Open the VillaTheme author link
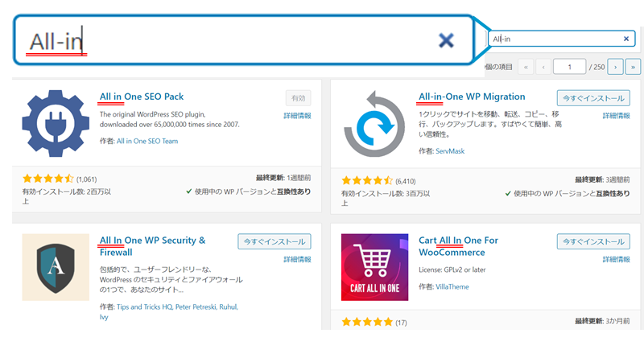The width and height of the screenshot is (644, 362). 452,286
